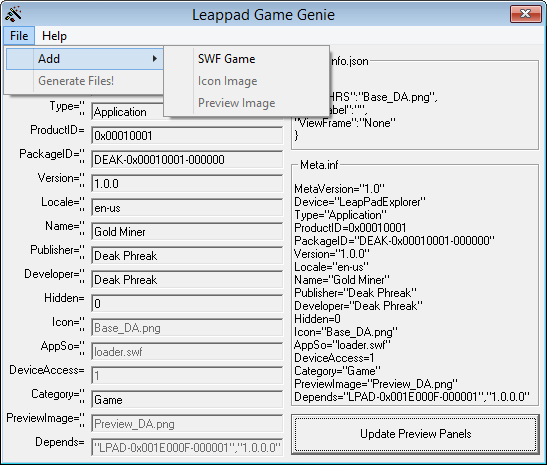Click "ViewFrame":"None" line in json panel
Screen dimensions: 547x465
[x=345, y=123]
